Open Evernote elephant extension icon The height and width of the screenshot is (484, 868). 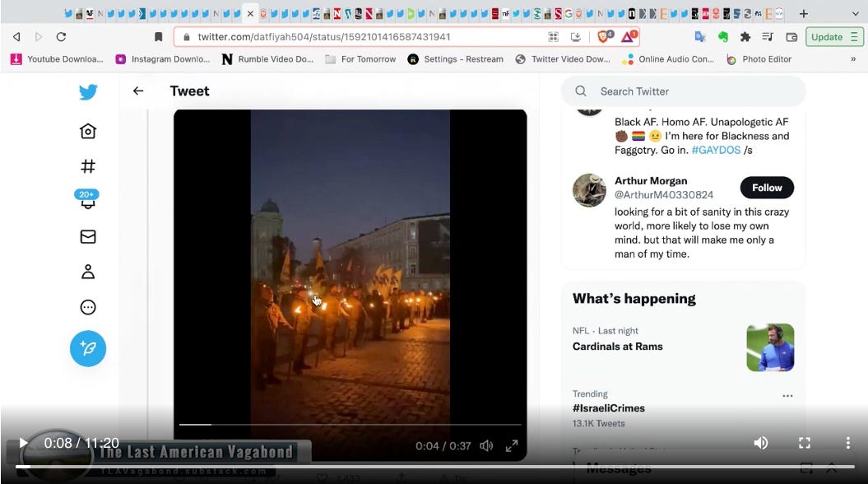click(723, 36)
